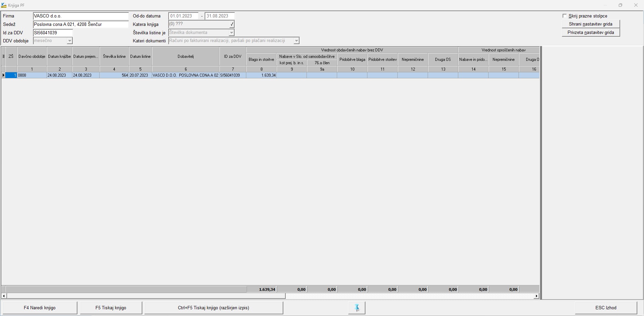This screenshot has width=644, height=316.
Task: Select the SI56041039 cell in grid row
Action: [233, 75]
